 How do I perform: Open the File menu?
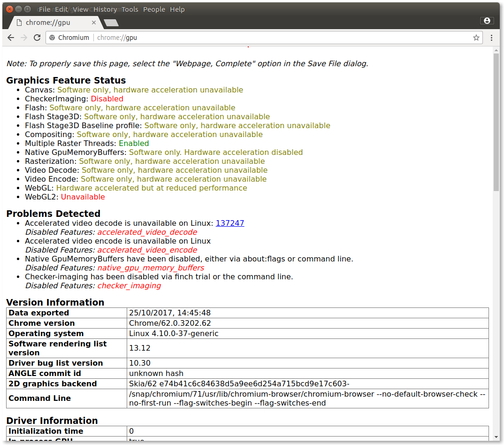coord(45,9)
